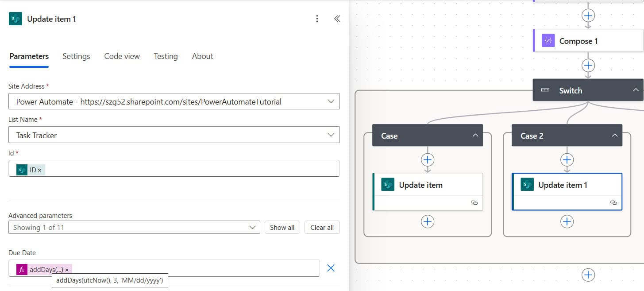The height and width of the screenshot is (291, 644).
Task: Collapse the Case 2 branch with its chevron
Action: [614, 136]
